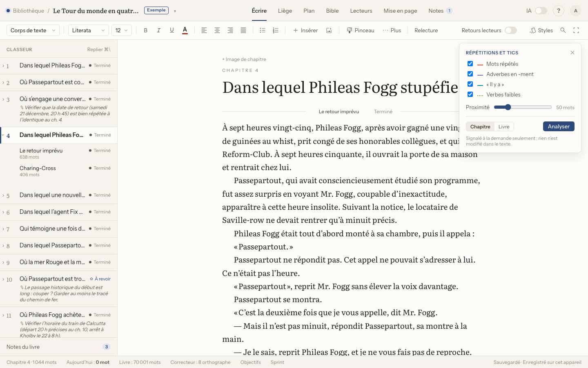Apply bold formatting
The width and height of the screenshot is (588, 368).
[x=146, y=30]
